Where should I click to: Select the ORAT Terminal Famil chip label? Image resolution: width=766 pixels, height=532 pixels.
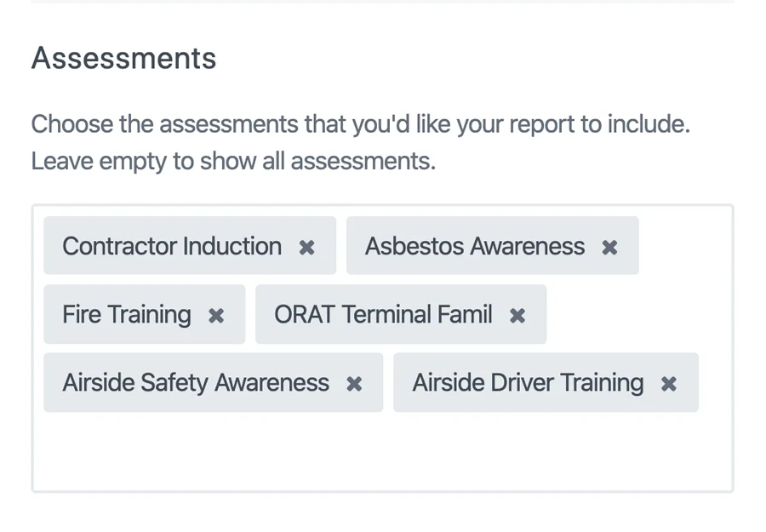(383, 315)
